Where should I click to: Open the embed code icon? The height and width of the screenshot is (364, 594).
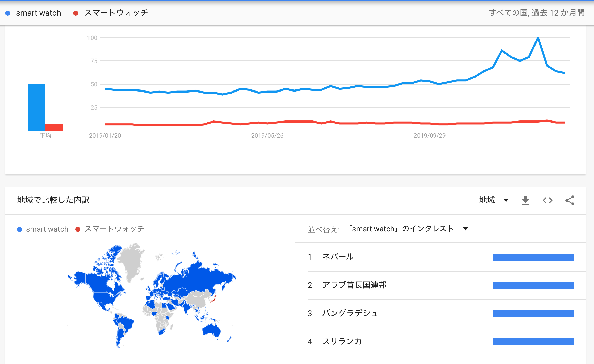pyautogui.click(x=547, y=200)
